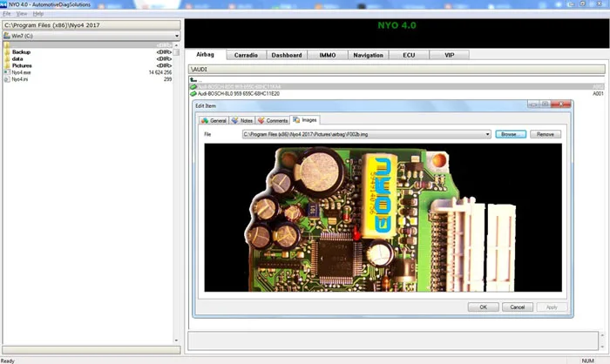Select the Nyo4.exe file icon
This screenshot has height=364, width=610.
[7, 72]
